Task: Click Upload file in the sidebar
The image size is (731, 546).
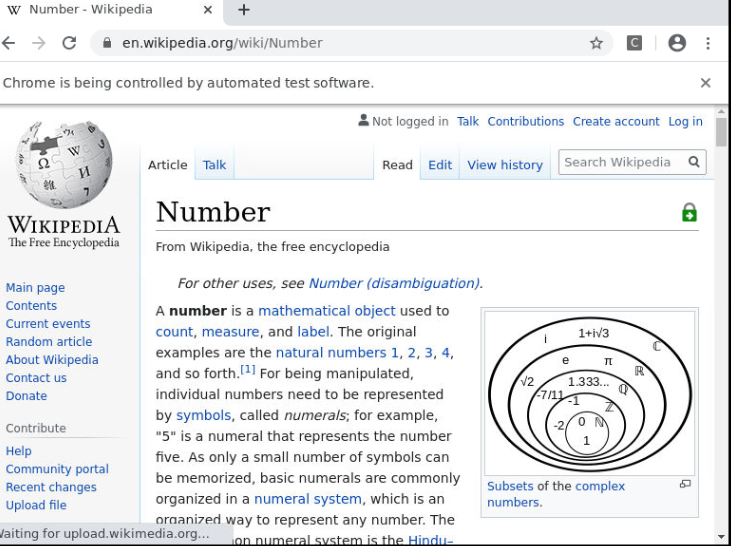Action: point(36,505)
